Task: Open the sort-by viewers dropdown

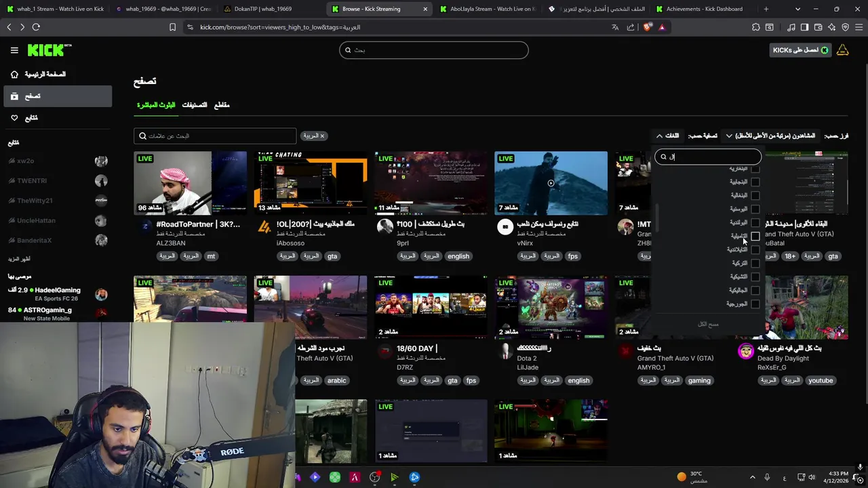Action: [770, 136]
